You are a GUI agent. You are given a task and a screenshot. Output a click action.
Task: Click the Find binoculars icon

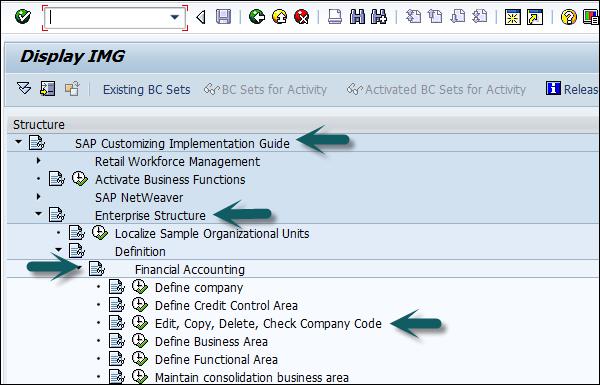coord(357,17)
